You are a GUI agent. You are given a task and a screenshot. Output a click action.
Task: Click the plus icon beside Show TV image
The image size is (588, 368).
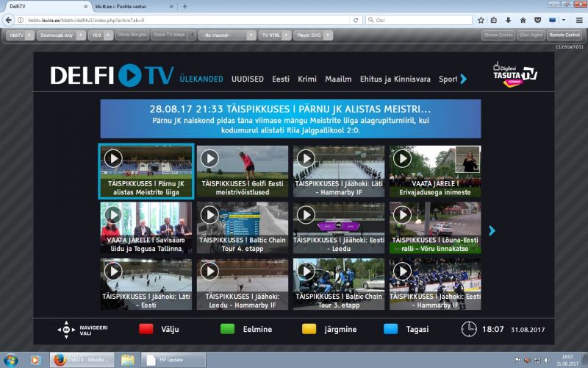[192, 35]
